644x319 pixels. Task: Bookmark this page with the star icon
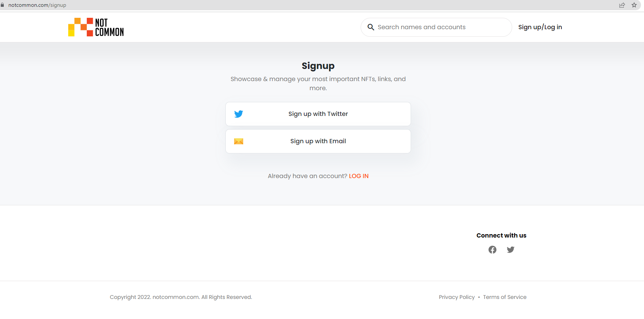pyautogui.click(x=634, y=5)
